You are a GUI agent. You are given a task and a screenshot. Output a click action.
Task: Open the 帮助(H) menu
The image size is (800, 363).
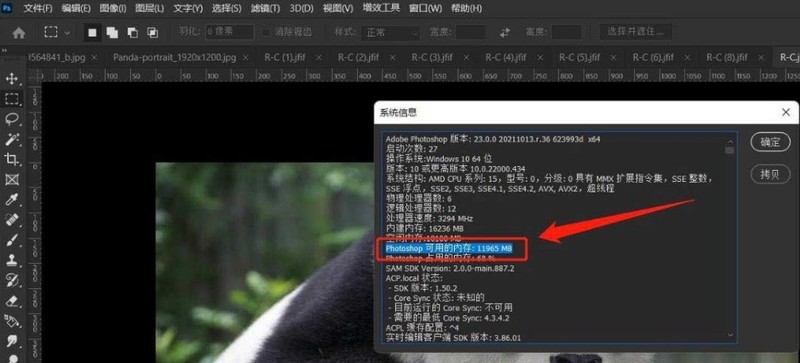coord(466,8)
